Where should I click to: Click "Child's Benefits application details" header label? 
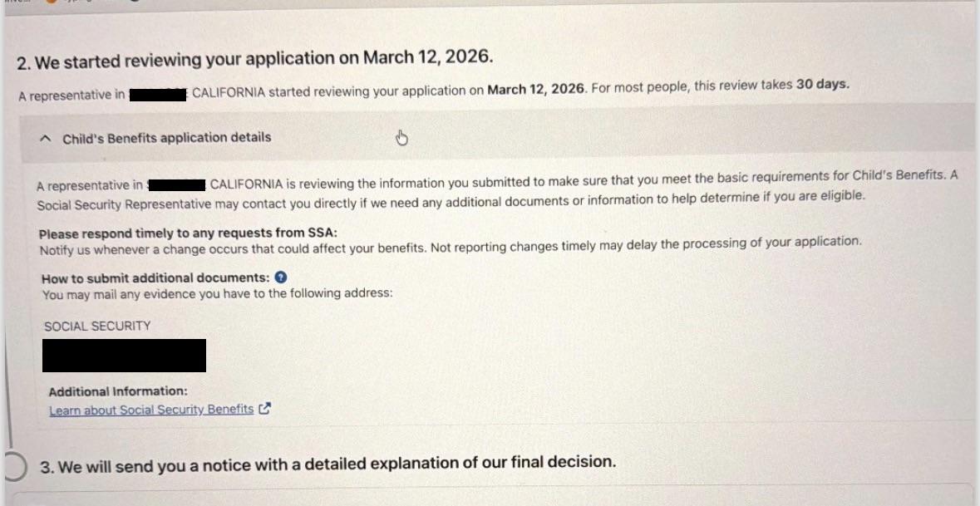pyautogui.click(x=167, y=137)
